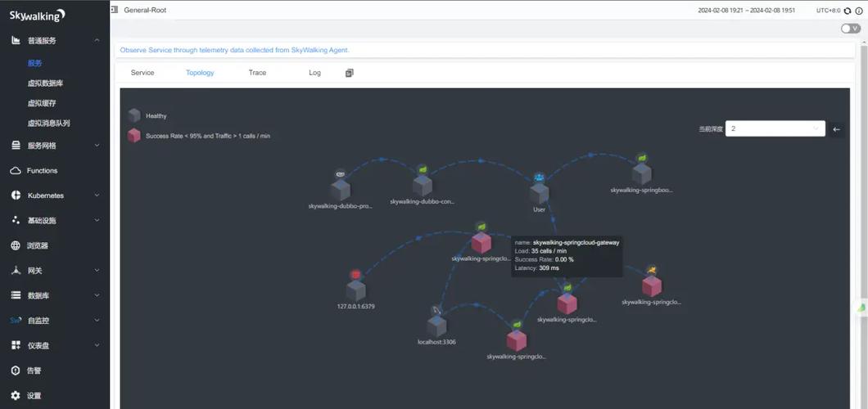The height and width of the screenshot is (409, 868).
Task: Click the User node in topology
Action: pyautogui.click(x=539, y=193)
